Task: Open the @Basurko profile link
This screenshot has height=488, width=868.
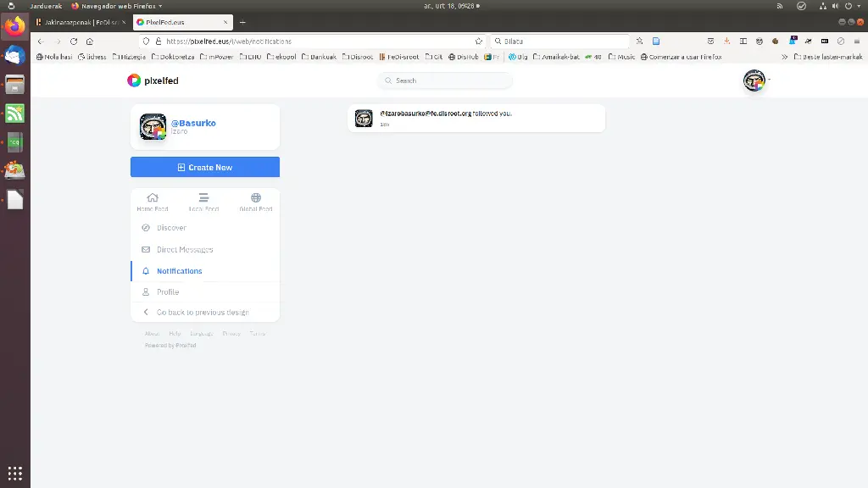Action: [193, 123]
